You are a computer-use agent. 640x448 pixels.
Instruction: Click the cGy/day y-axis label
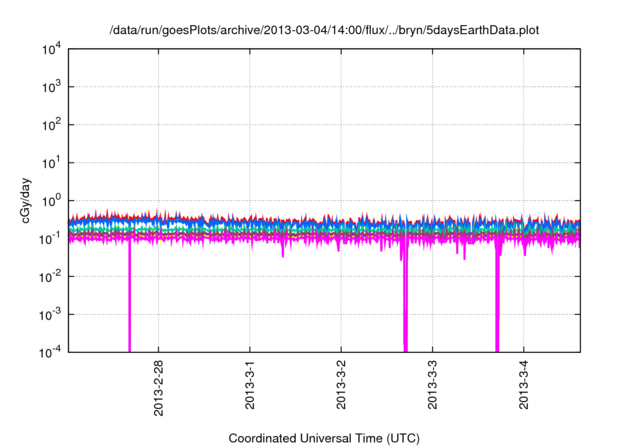pyautogui.click(x=25, y=200)
